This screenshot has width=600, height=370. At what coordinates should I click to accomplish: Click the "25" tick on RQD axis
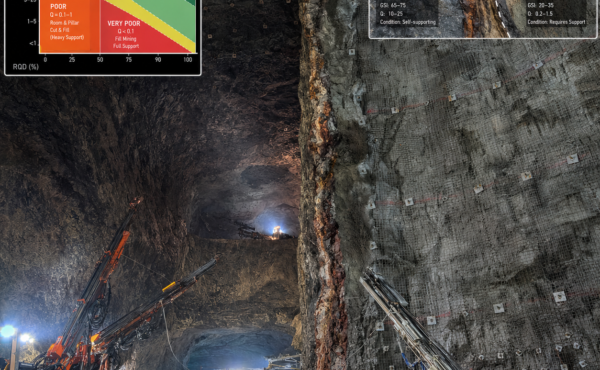coord(72,59)
